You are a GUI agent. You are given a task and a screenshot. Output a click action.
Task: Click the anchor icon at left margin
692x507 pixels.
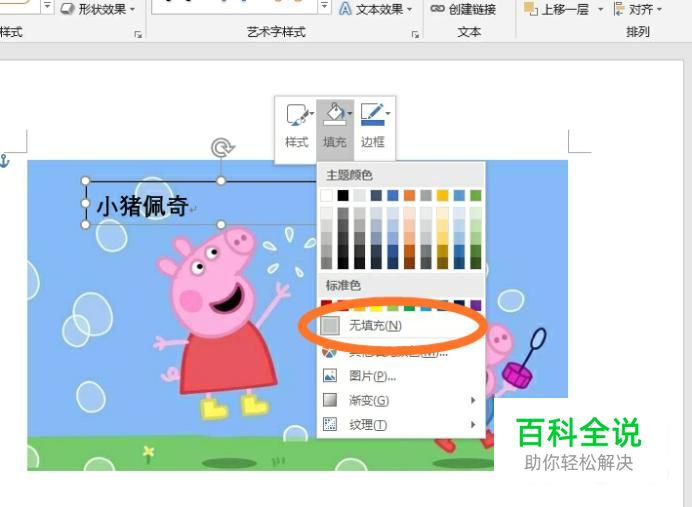(x=4, y=161)
